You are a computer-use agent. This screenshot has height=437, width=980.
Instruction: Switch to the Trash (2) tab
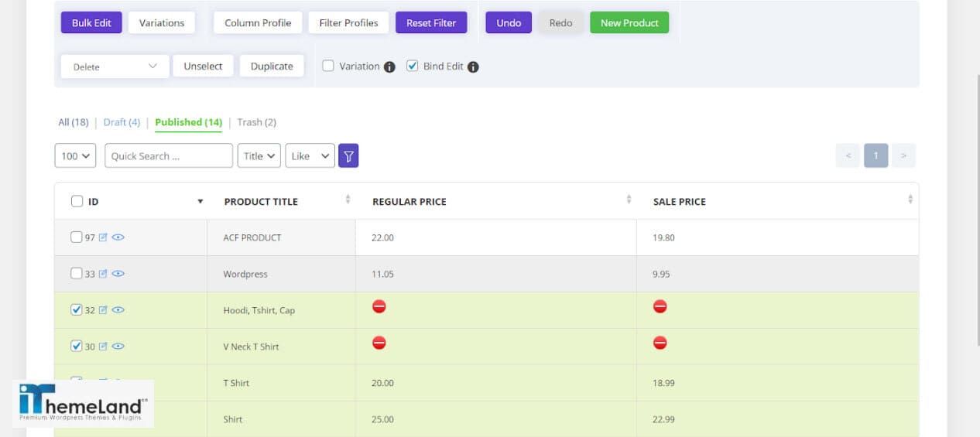click(256, 122)
